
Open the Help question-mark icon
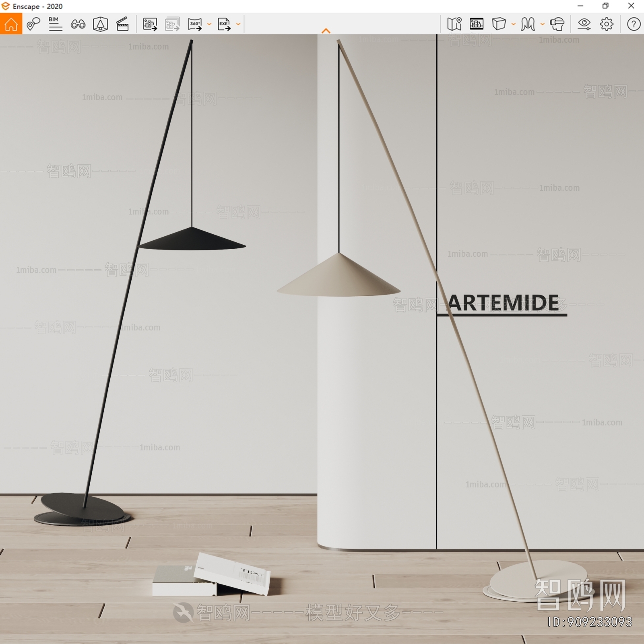634,24
